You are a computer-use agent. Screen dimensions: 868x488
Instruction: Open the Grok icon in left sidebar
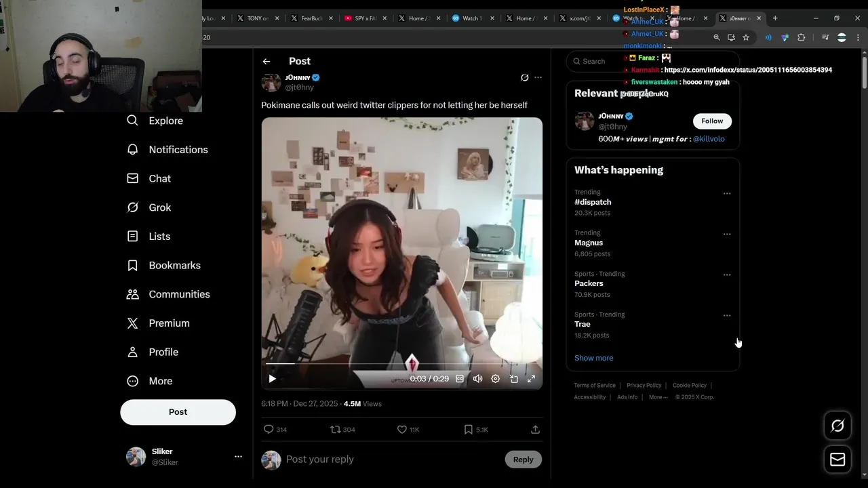[x=133, y=207]
